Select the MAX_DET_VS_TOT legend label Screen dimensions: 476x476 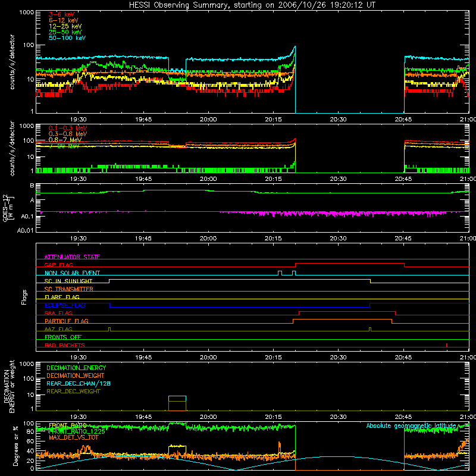(74, 437)
